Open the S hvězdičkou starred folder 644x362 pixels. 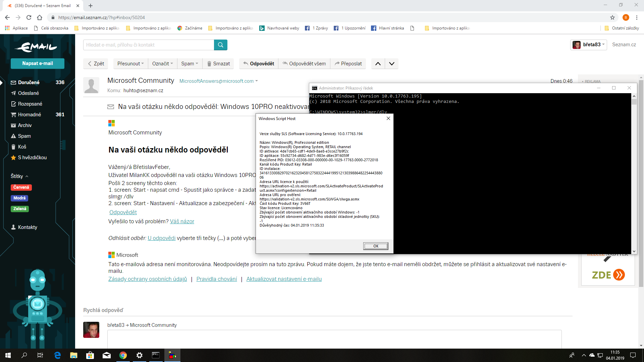[32, 158]
